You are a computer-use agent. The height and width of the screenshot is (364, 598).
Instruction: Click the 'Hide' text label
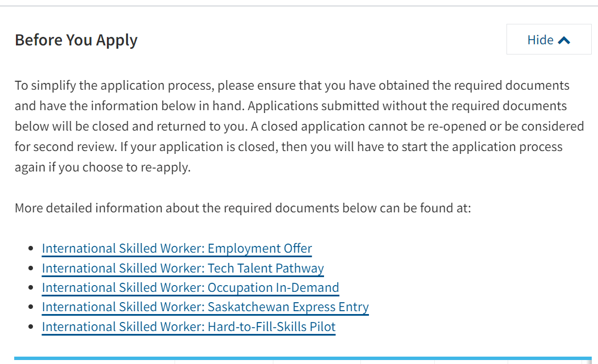(541, 40)
